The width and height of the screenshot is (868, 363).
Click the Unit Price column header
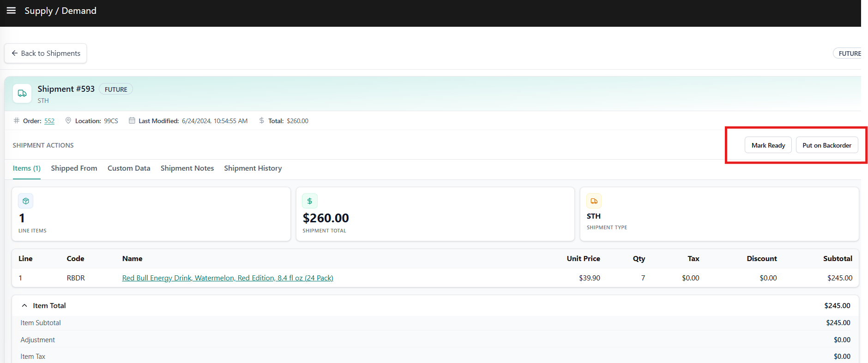coord(584,259)
